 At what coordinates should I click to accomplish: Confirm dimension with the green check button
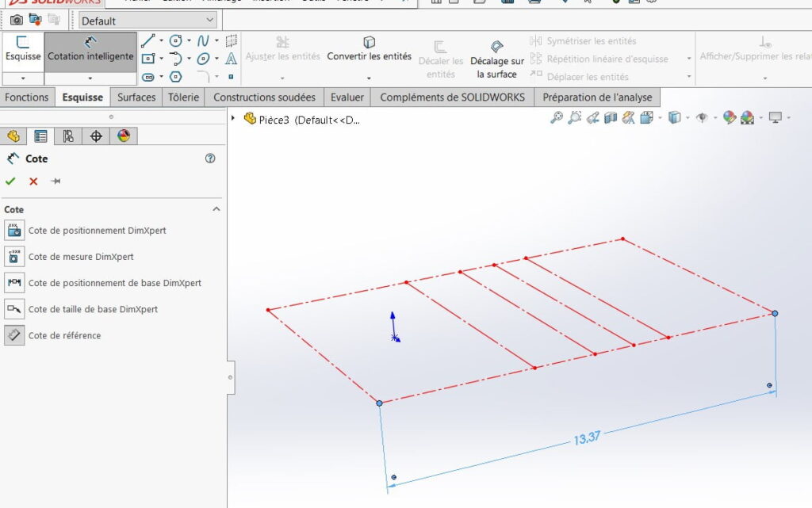pos(10,181)
